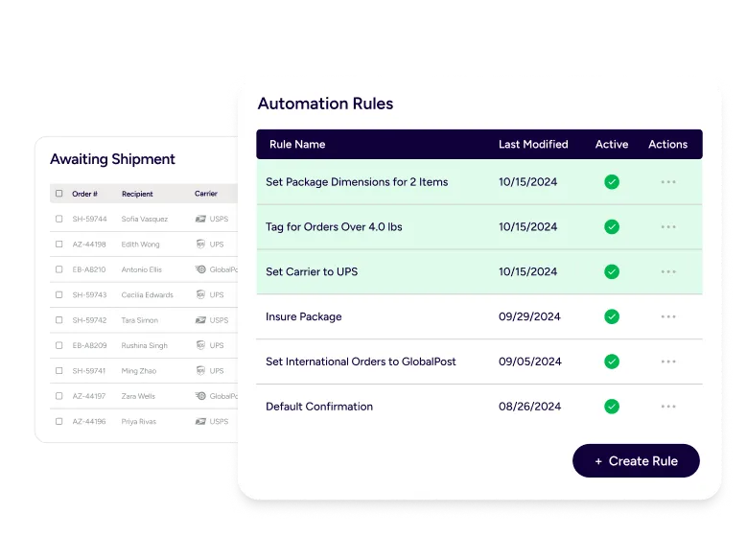Image resolution: width=747 pixels, height=560 pixels.
Task: Open actions for Tag for Orders Over 4.0 lbs
Action: pos(667,227)
